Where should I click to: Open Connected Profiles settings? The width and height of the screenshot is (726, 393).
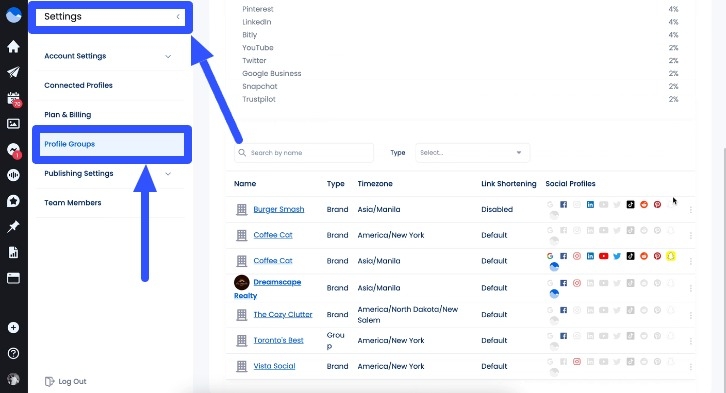tap(78, 85)
